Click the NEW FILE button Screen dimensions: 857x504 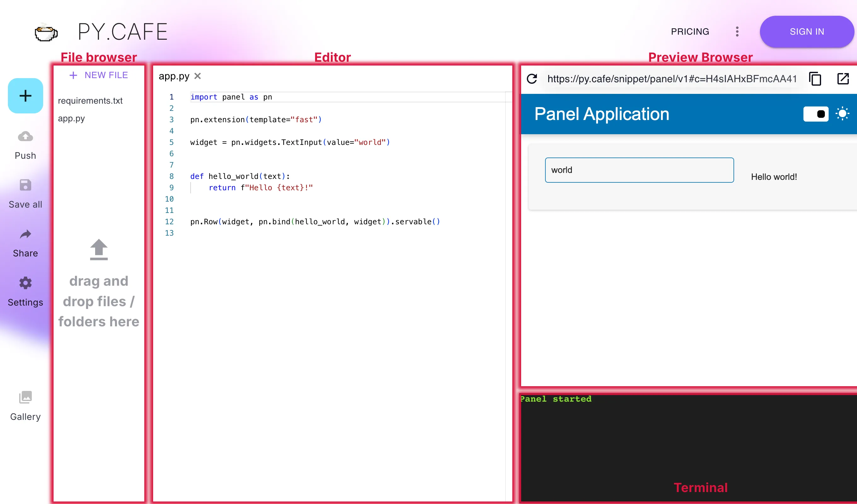click(x=99, y=75)
